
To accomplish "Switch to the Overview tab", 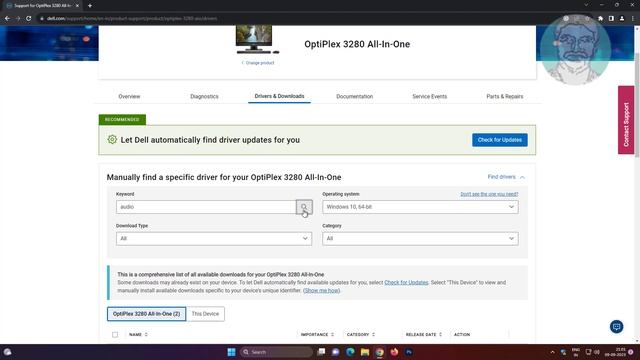I will pyautogui.click(x=129, y=97).
